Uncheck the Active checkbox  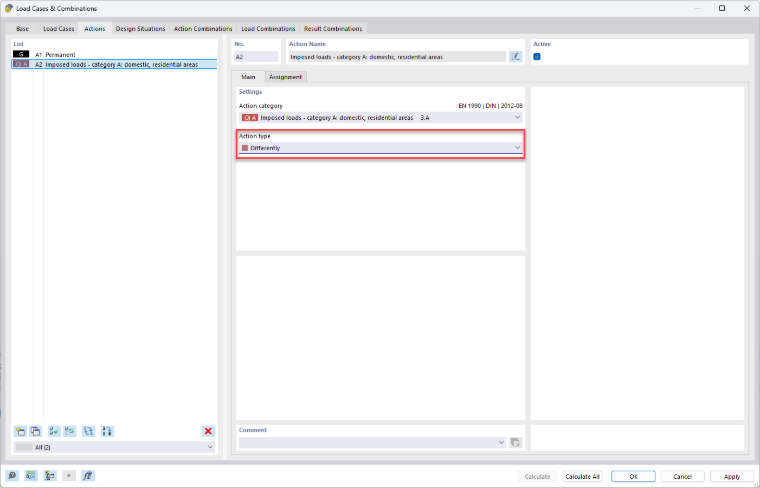point(537,57)
